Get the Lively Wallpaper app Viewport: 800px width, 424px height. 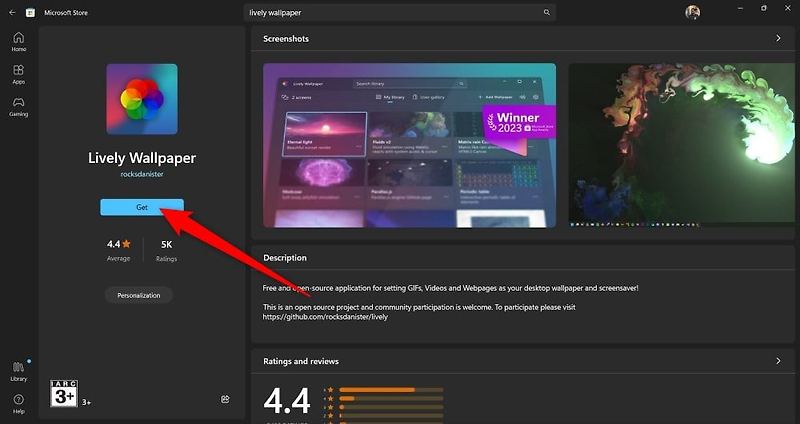click(x=142, y=207)
